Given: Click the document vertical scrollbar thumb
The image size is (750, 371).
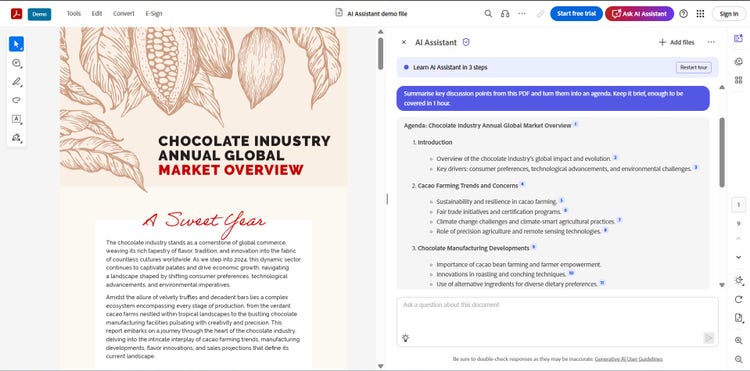Looking at the screenshot, I should (x=381, y=54).
